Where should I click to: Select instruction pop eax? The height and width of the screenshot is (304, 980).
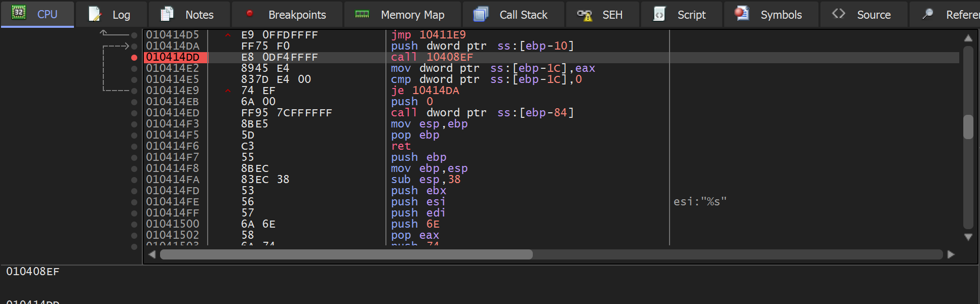(415, 236)
